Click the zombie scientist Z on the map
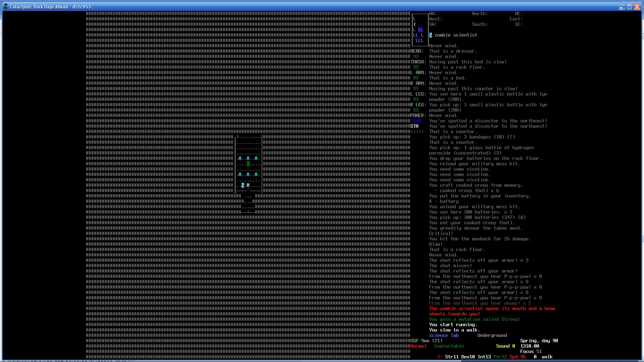Image resolution: width=644 pixels, height=362 pixels. pyautogui.click(x=243, y=185)
